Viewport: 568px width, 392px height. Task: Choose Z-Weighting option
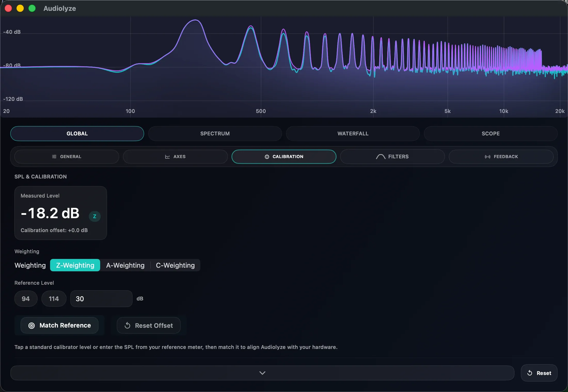click(75, 265)
